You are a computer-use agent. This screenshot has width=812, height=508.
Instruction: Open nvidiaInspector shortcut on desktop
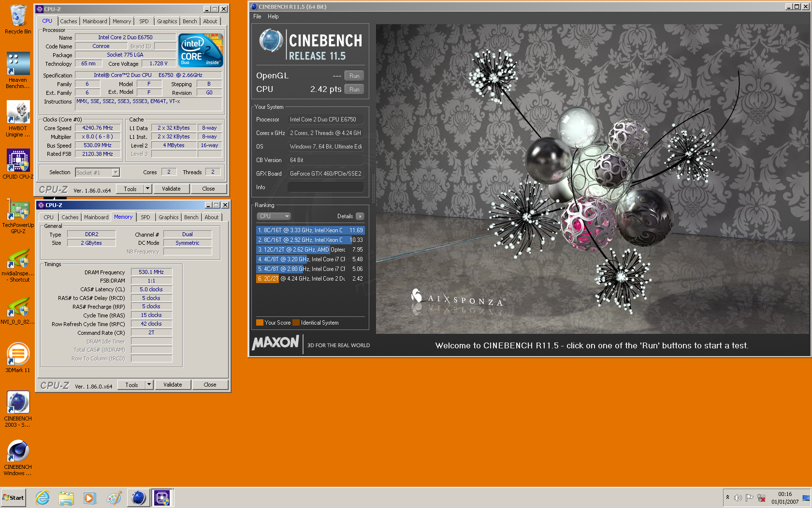(x=18, y=265)
